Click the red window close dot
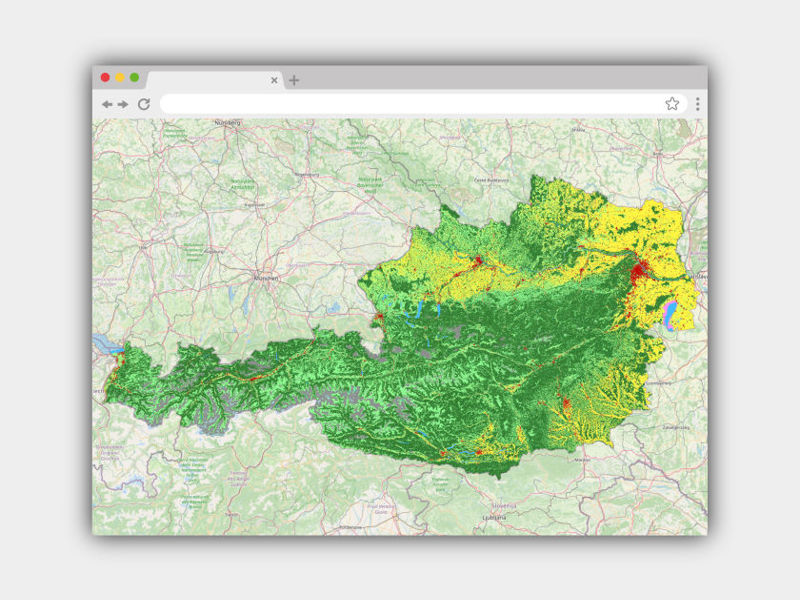800x600 pixels. [x=105, y=78]
